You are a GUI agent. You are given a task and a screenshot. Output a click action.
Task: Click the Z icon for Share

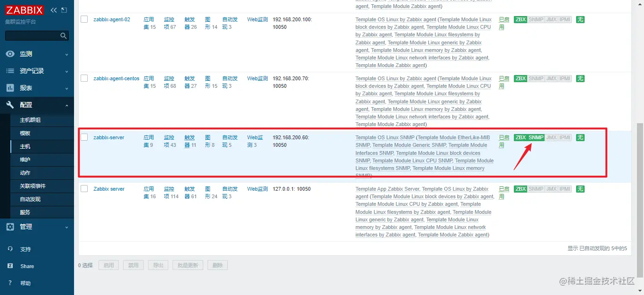click(10, 266)
